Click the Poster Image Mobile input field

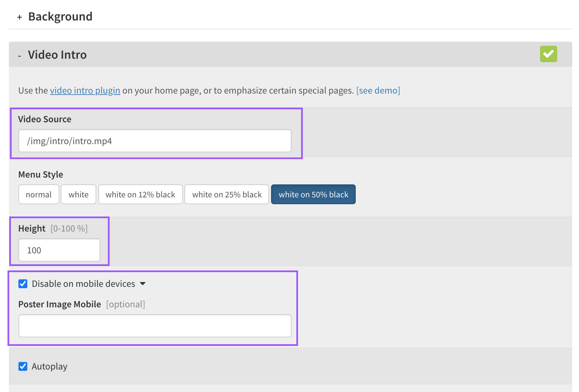155,326
